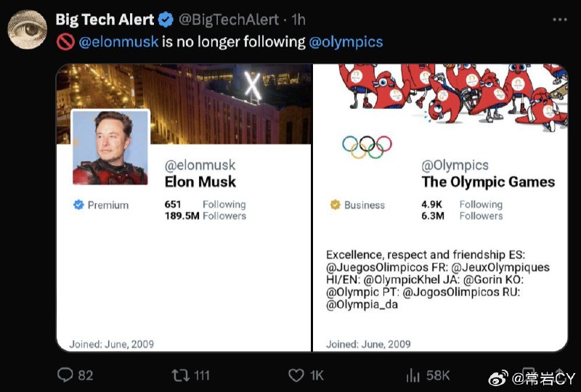Open the three-dot more options menu
The width and height of the screenshot is (581, 392).
pyautogui.click(x=559, y=20)
